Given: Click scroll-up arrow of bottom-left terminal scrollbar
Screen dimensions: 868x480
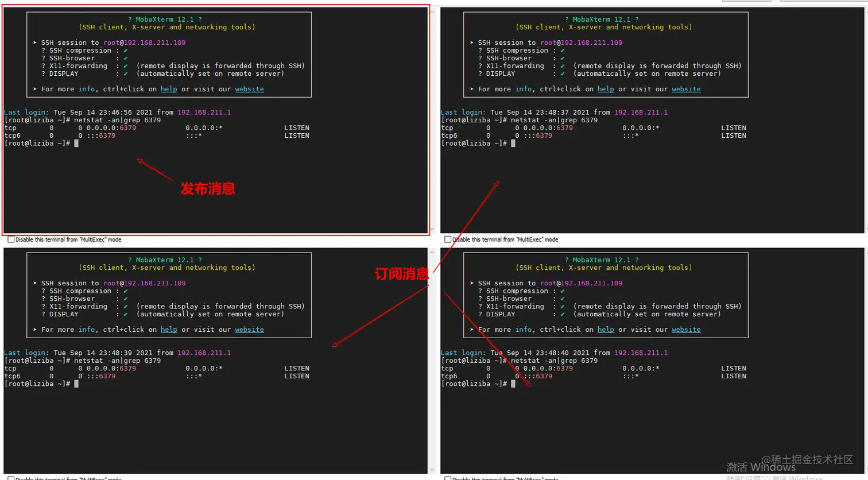Looking at the screenshot, I should pyautogui.click(x=432, y=252).
